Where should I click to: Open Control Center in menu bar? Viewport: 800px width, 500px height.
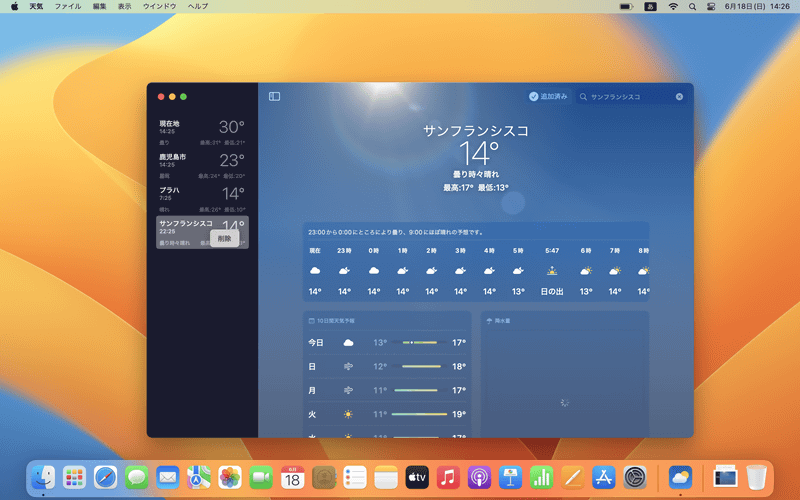click(711, 6)
